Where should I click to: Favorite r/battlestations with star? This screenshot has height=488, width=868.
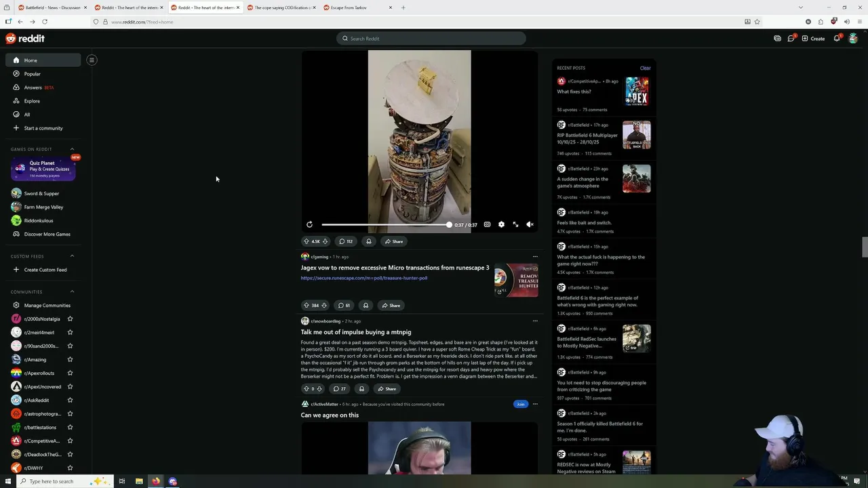click(70, 427)
